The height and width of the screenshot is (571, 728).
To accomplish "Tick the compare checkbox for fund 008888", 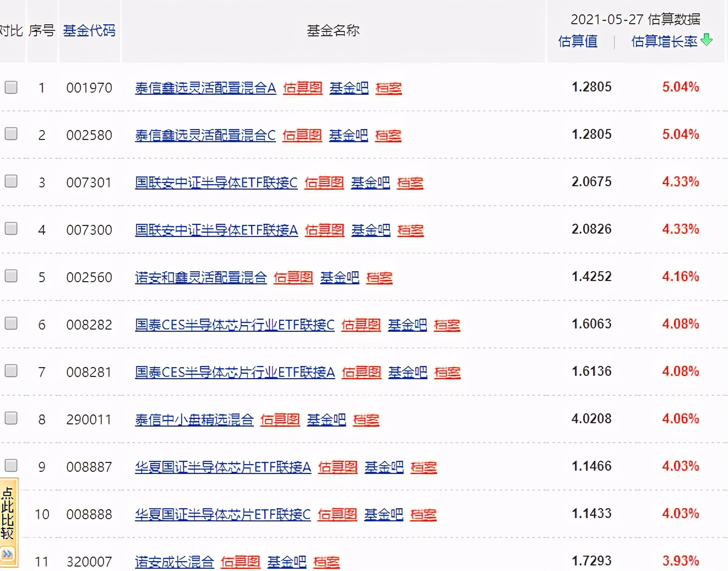I will click(10, 514).
